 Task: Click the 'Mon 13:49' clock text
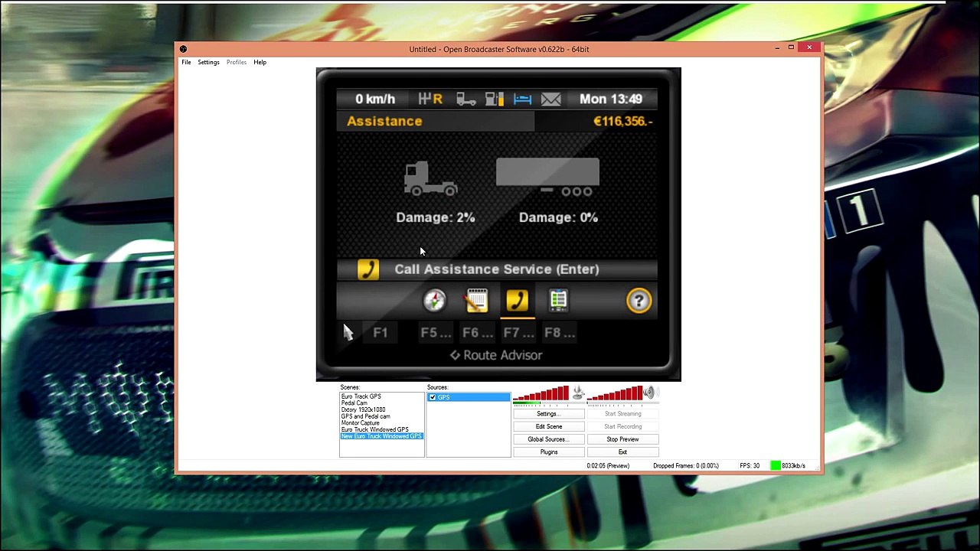(611, 99)
